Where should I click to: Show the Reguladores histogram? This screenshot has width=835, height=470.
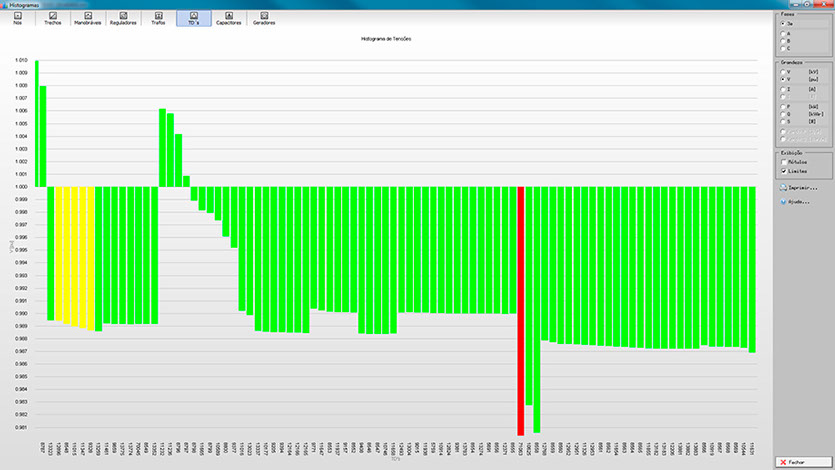123,18
